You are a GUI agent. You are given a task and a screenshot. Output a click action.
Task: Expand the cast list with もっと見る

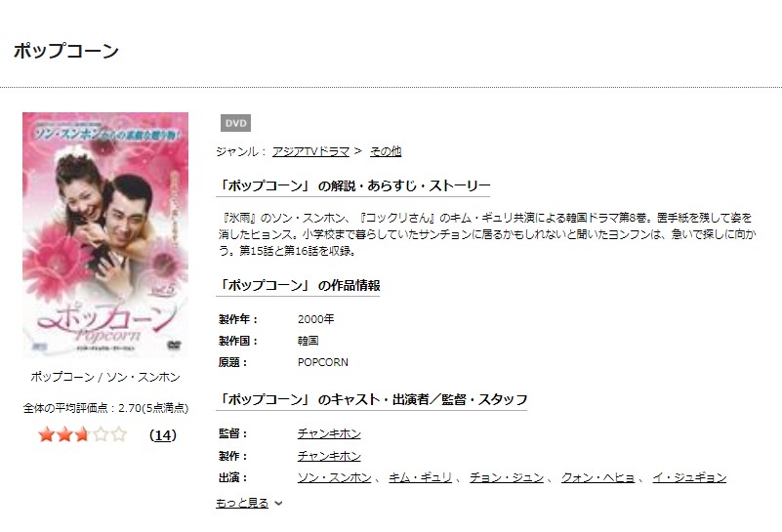[x=242, y=503]
